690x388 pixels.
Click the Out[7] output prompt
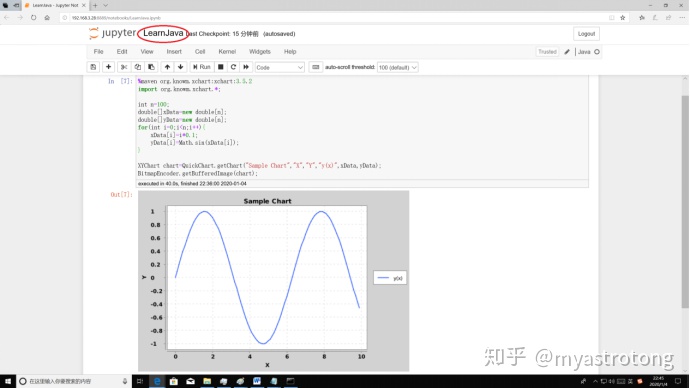(x=121, y=194)
